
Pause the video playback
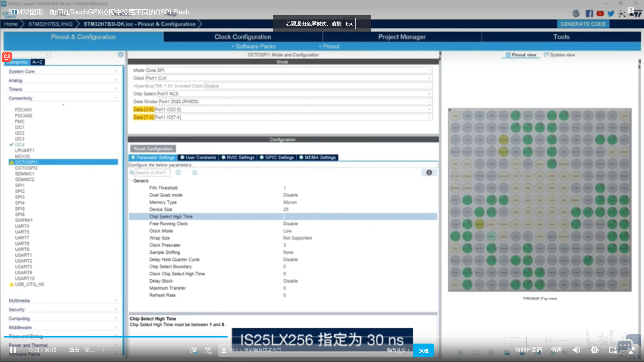click(x=13, y=350)
